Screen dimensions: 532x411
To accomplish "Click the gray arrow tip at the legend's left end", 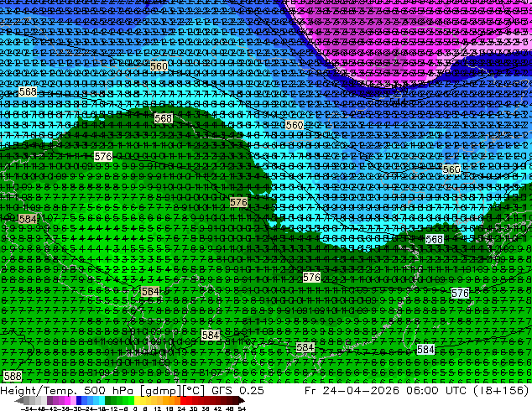I will [19, 400].
